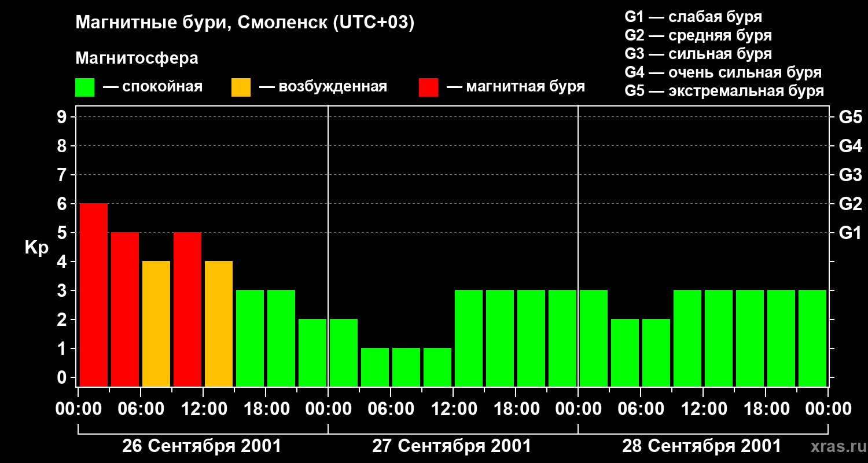Click the orange Kp 4 bar at 06:00 on 26 September
The image size is (868, 463).
tap(156, 324)
